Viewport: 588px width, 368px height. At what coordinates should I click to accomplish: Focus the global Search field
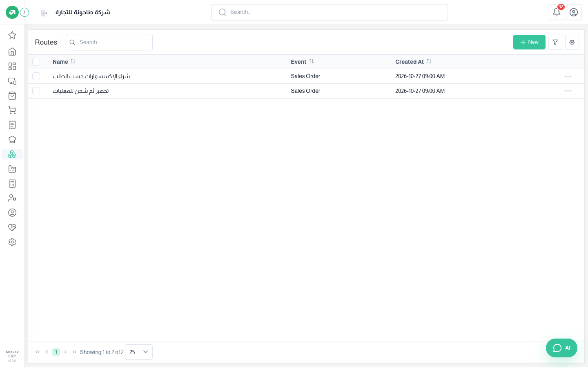pyautogui.click(x=330, y=12)
